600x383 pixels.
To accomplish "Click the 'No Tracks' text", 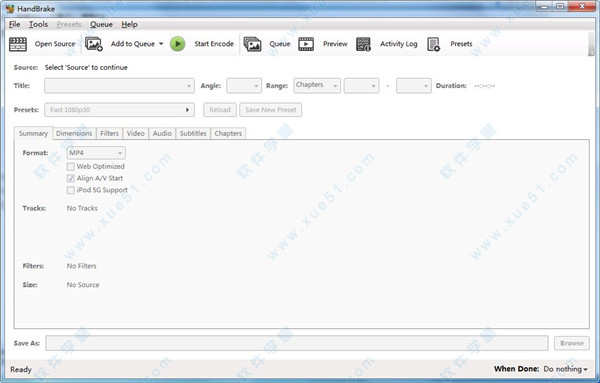I will [x=82, y=208].
